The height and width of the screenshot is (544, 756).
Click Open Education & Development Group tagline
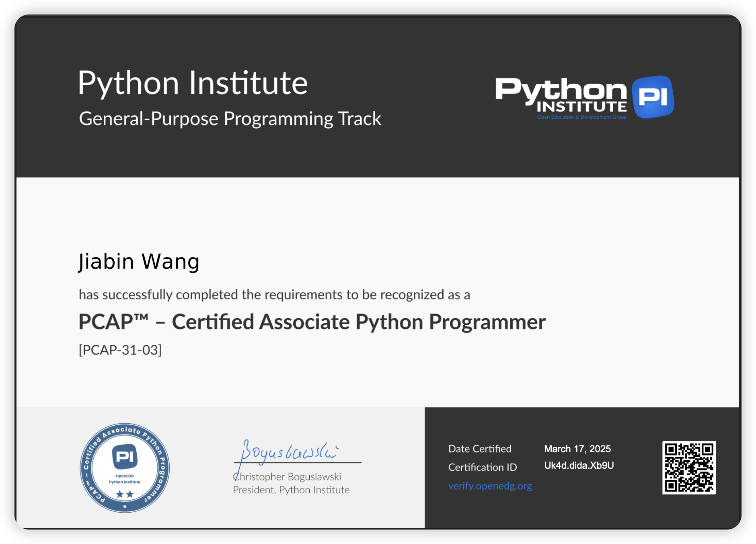click(582, 117)
